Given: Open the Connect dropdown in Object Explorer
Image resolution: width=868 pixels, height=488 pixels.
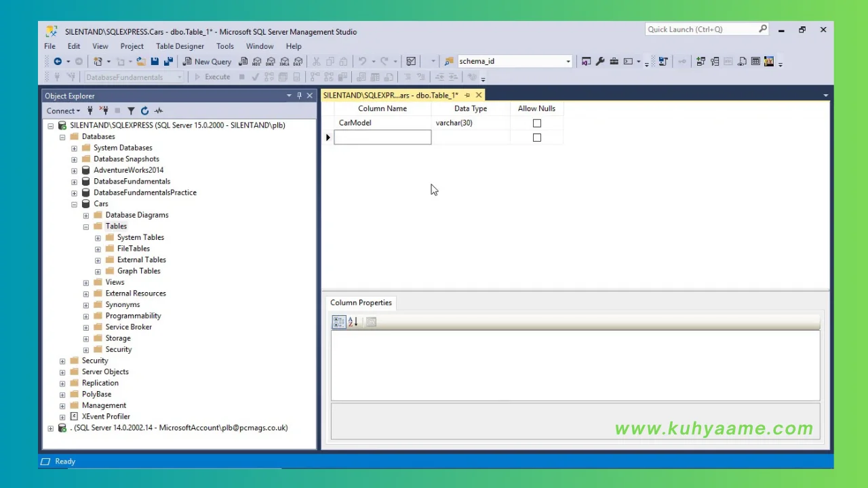Looking at the screenshot, I should (63, 110).
